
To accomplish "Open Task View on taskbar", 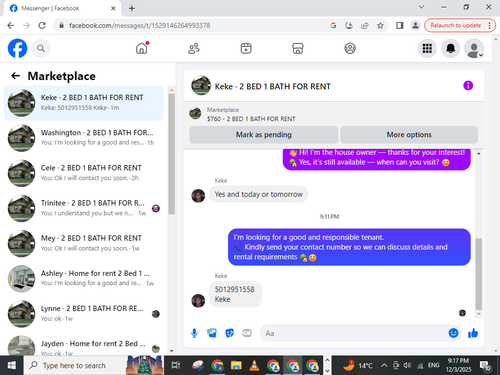I will click(176, 365).
